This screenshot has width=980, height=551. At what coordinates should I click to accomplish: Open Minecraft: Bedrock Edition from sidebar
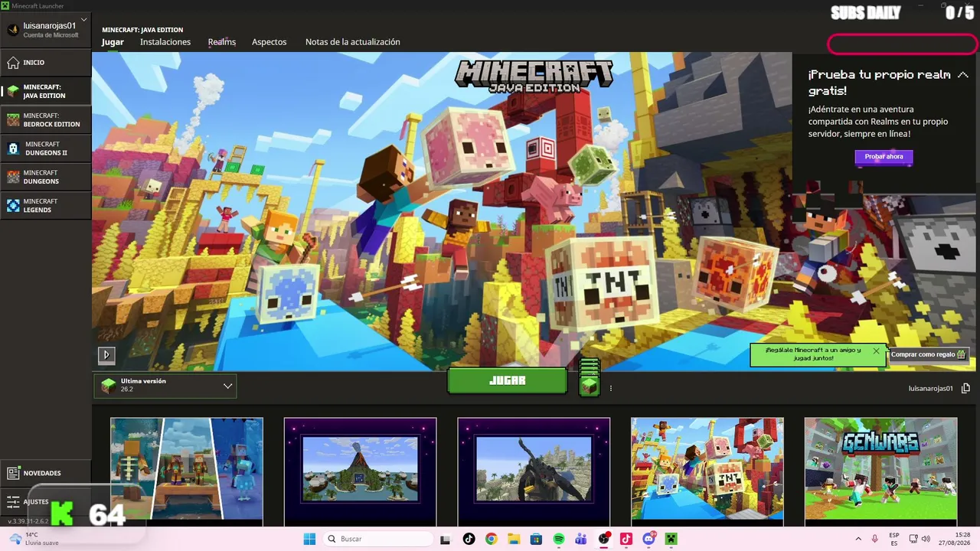pyautogui.click(x=46, y=119)
